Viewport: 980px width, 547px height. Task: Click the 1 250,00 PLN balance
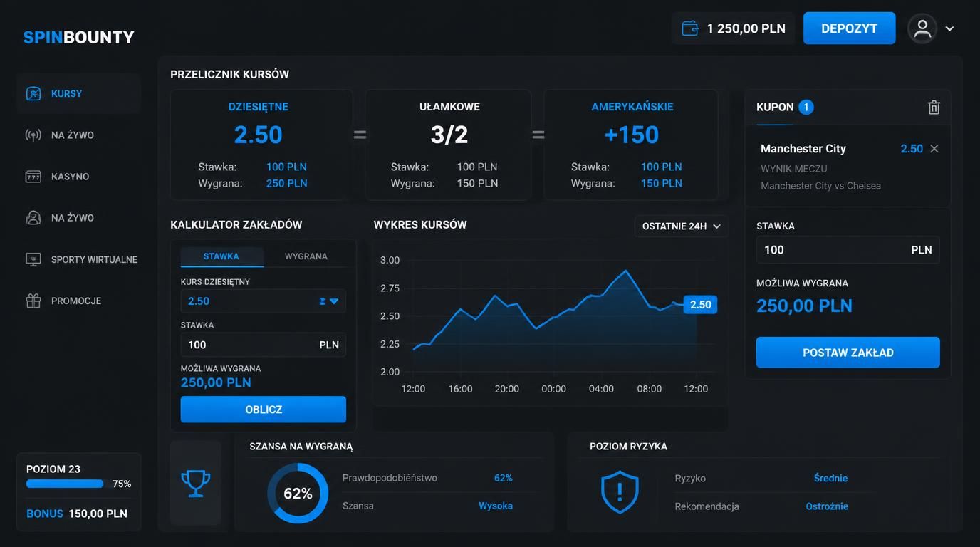pyautogui.click(x=746, y=28)
